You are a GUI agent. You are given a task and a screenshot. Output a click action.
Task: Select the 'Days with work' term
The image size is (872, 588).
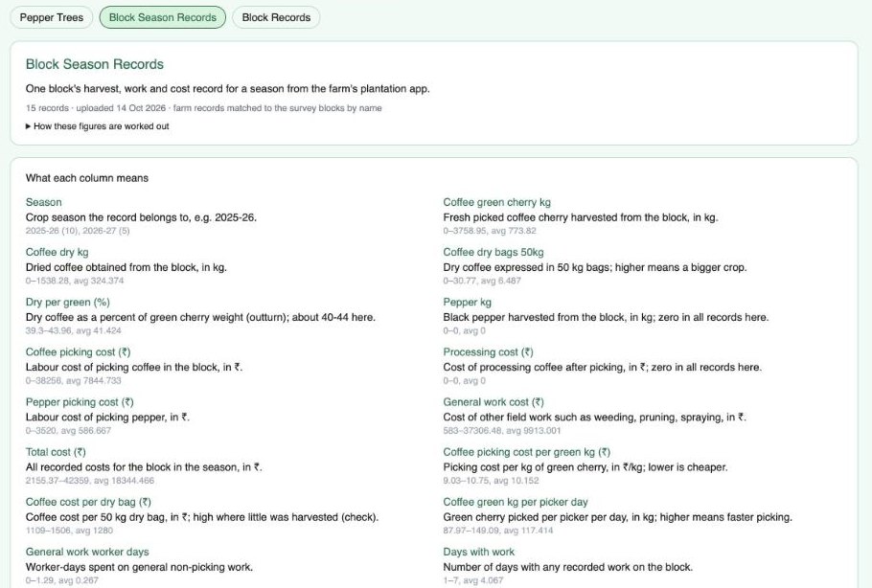tap(479, 553)
